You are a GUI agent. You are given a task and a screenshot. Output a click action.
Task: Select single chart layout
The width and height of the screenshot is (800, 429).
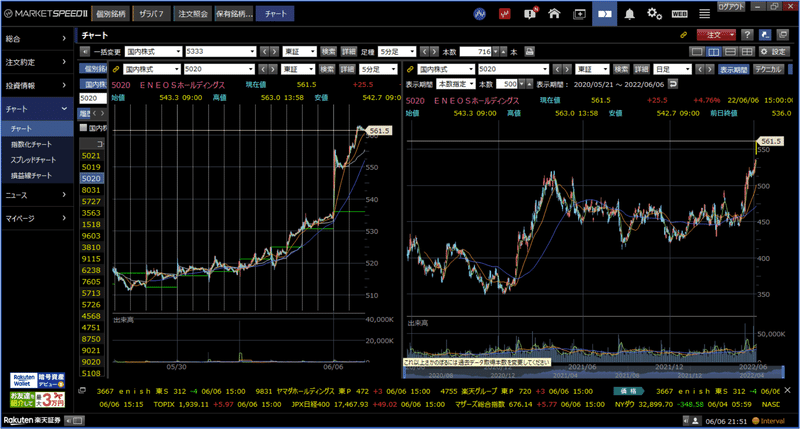(697, 52)
